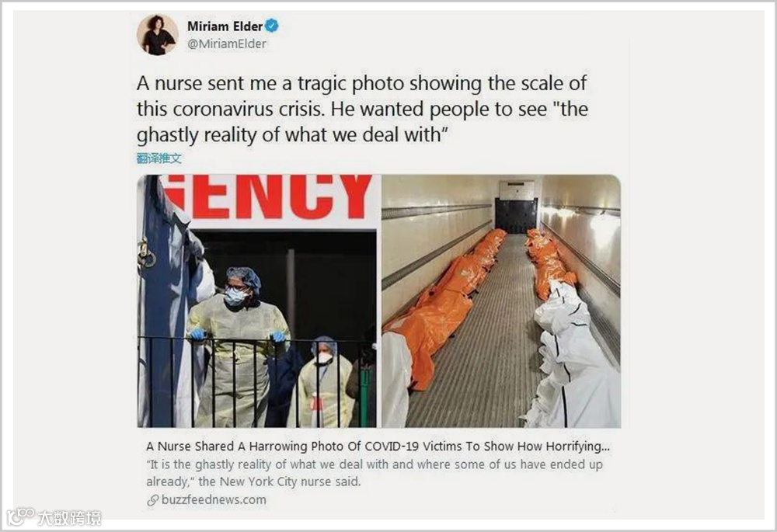Open Miriam Elder's profile avatar
Viewport: 777px width, 532px height.
(x=158, y=35)
